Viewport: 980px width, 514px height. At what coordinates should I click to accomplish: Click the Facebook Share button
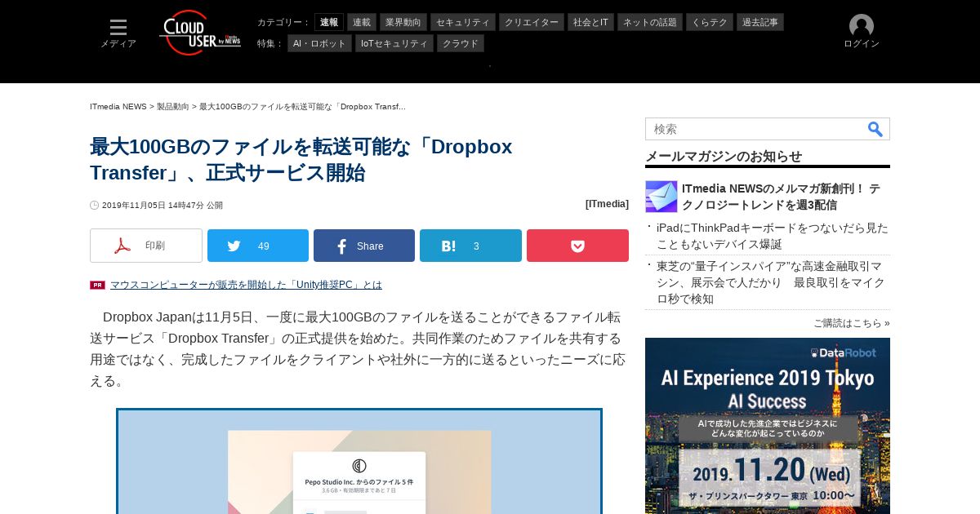pyautogui.click(x=364, y=246)
